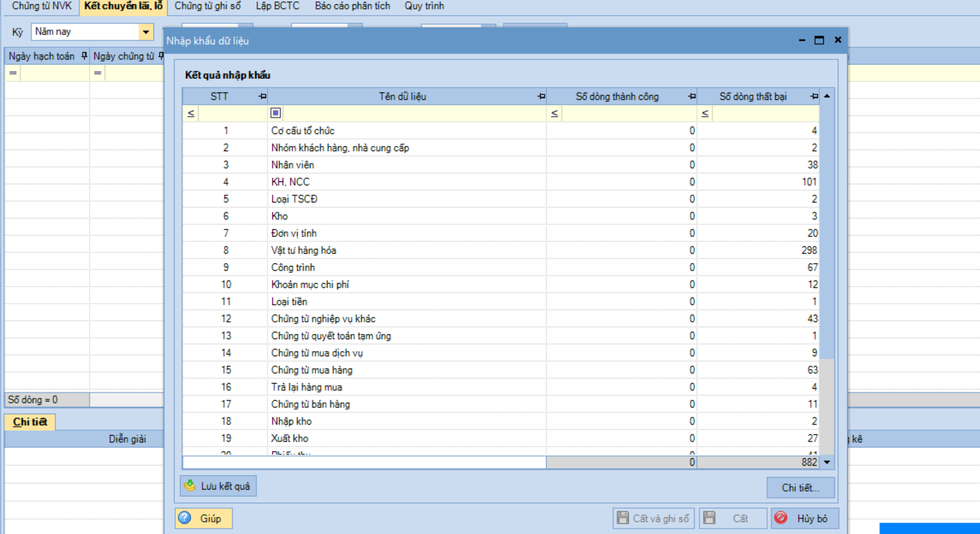
Task: Click the results grid vertical scrollbar thumb
Action: click(827, 232)
